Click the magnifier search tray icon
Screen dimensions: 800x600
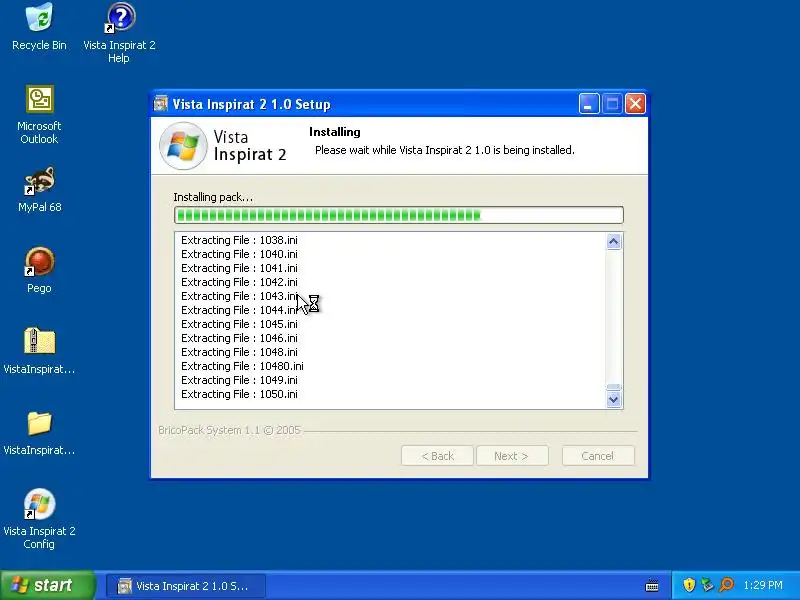click(x=726, y=585)
